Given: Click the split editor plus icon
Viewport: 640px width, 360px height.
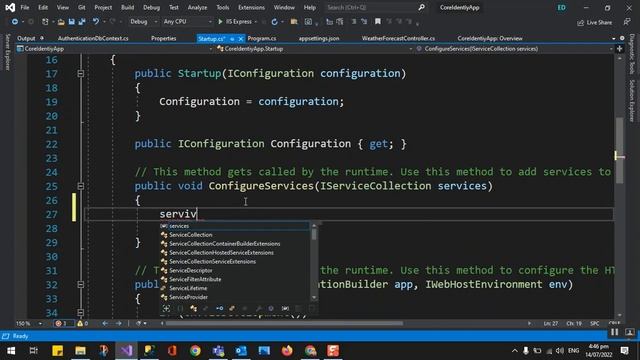Looking at the screenshot, I should pos(619,49).
